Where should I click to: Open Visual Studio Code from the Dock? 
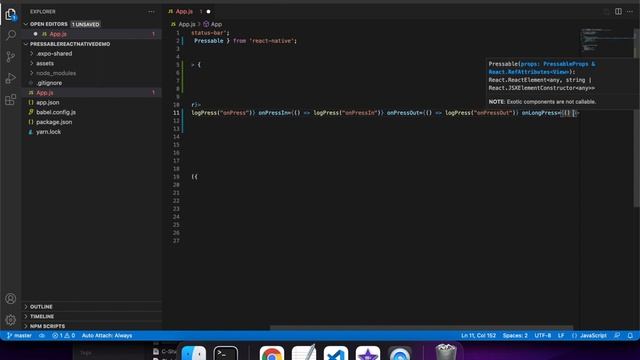pos(336,353)
